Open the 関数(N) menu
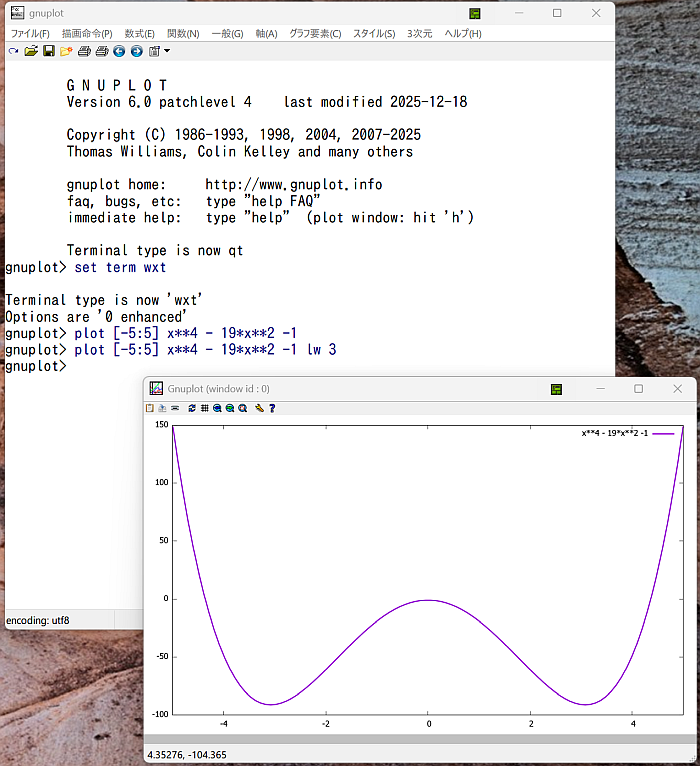 tap(183, 34)
